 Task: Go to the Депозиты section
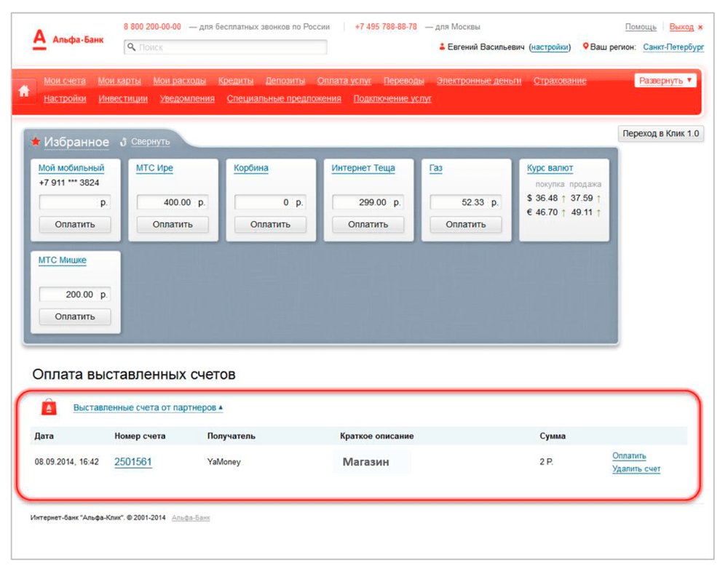point(285,81)
